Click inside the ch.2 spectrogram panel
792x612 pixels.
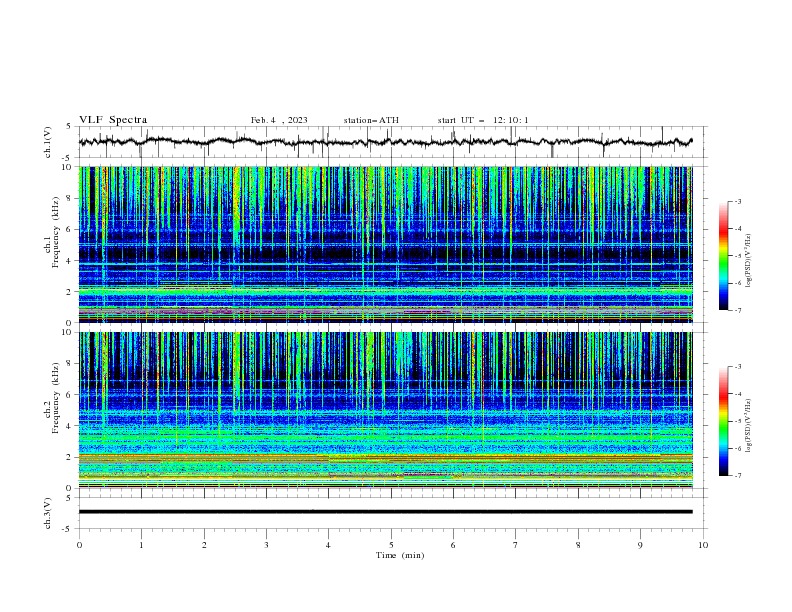click(x=386, y=410)
